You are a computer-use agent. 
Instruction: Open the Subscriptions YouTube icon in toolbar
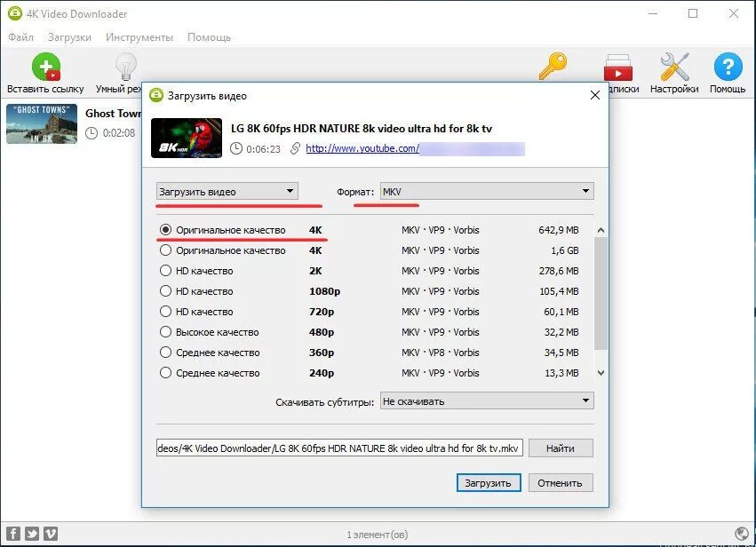[x=618, y=68]
